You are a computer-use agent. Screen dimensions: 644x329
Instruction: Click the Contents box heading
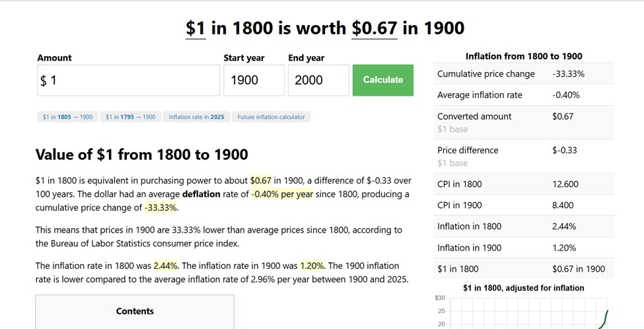(135, 311)
